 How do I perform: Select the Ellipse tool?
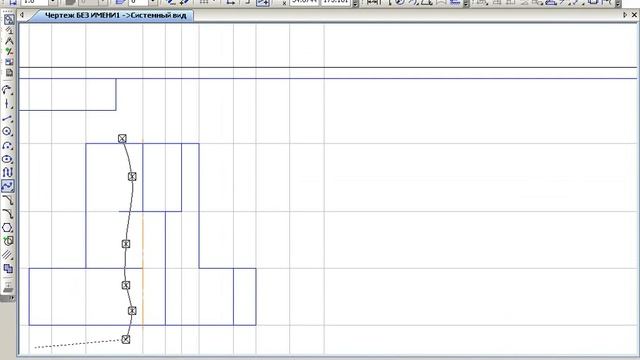[x=8, y=159]
